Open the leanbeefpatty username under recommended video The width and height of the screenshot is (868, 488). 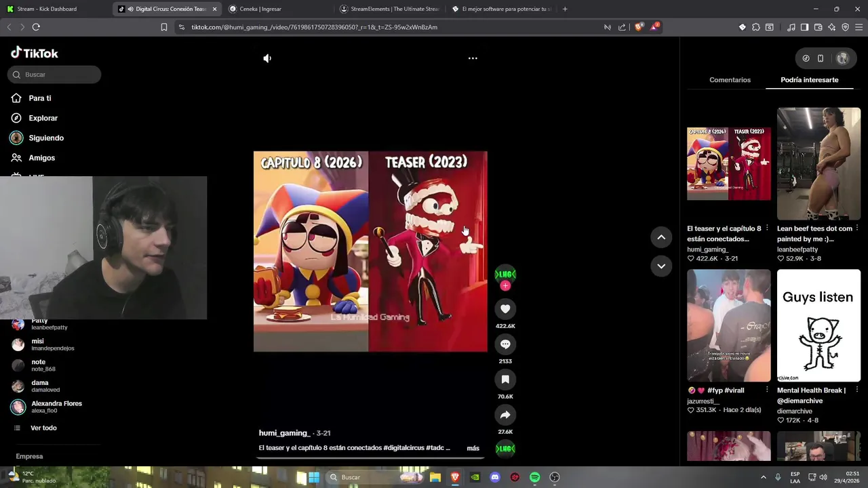797,249
